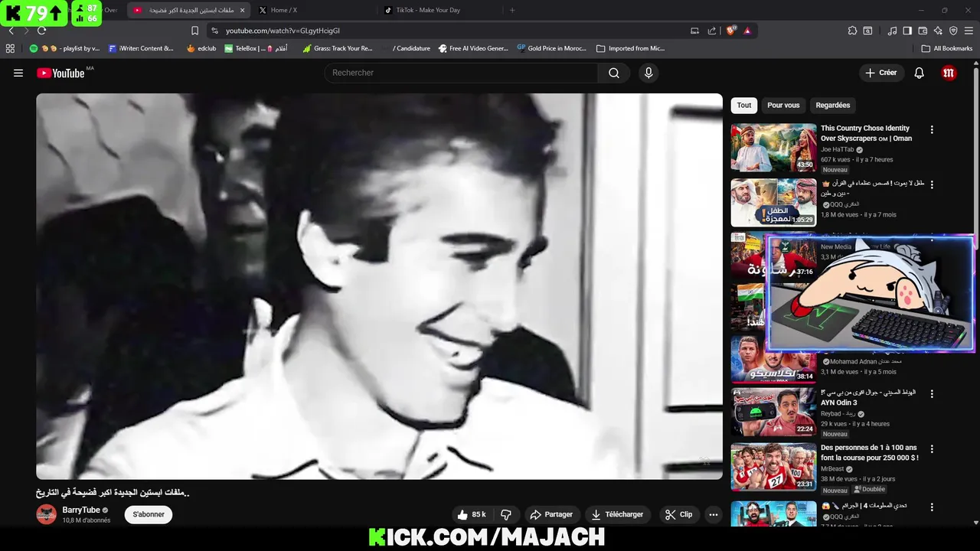
Task: Select the Tout filter chip
Action: [x=744, y=105]
